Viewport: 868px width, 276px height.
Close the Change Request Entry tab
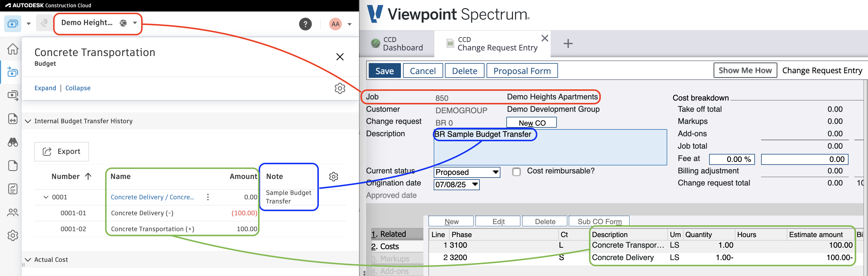point(544,38)
